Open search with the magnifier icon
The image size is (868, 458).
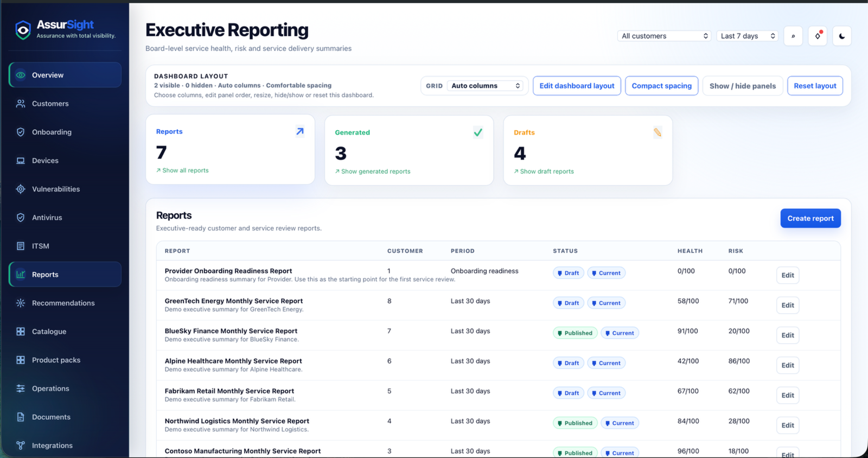tap(793, 36)
